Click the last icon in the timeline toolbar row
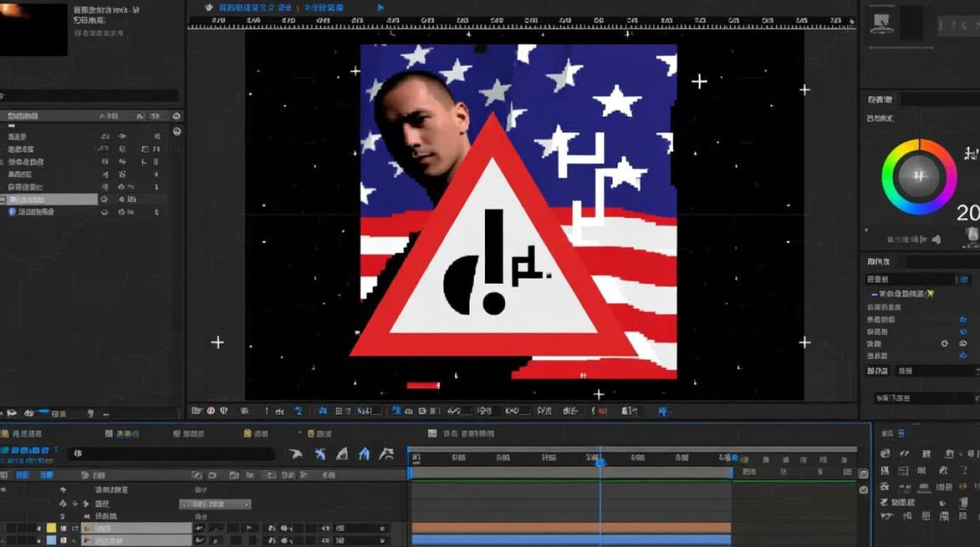This screenshot has width=980, height=547. pyautogui.click(x=388, y=454)
